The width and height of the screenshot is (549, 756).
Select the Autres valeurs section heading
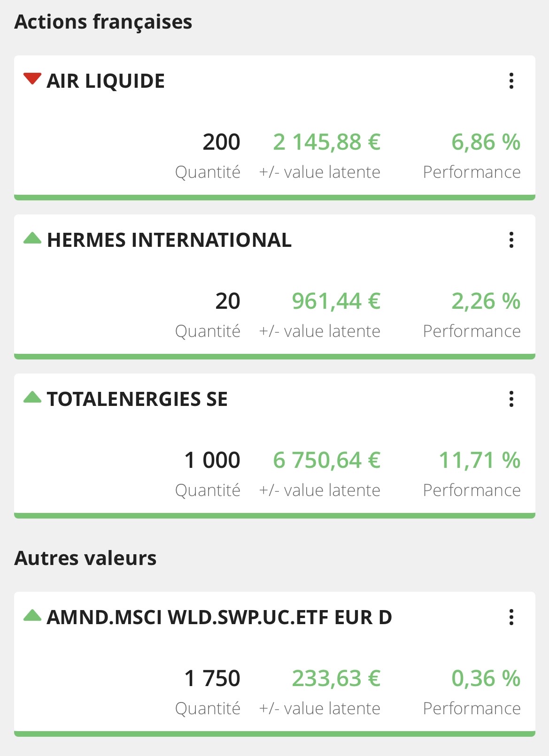pyautogui.click(x=85, y=558)
